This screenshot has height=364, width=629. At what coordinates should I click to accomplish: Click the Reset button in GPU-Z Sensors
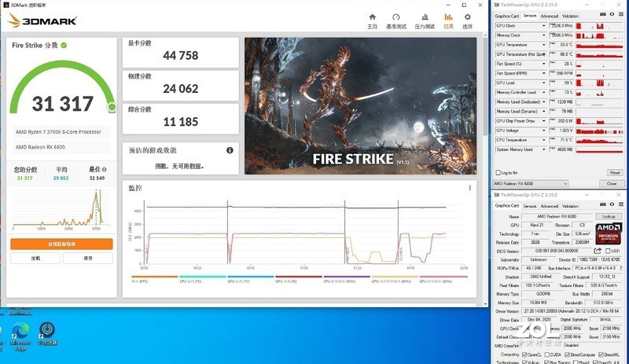[615, 173]
